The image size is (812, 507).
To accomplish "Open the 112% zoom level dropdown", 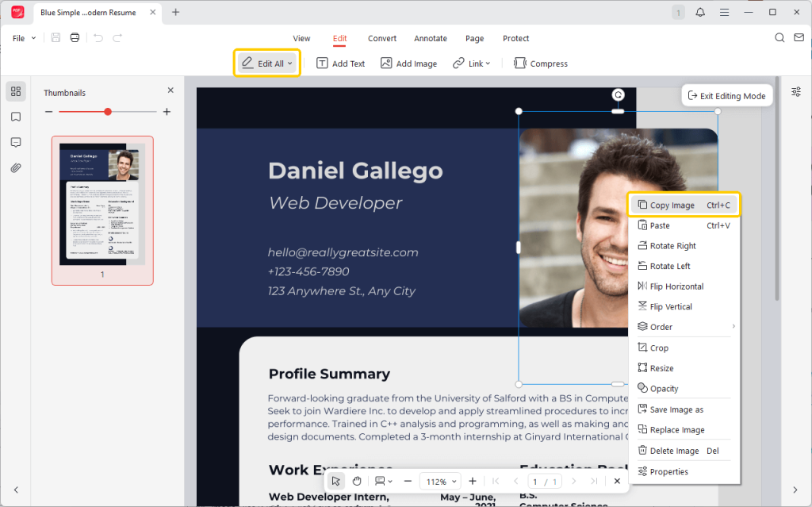I will [x=441, y=482].
